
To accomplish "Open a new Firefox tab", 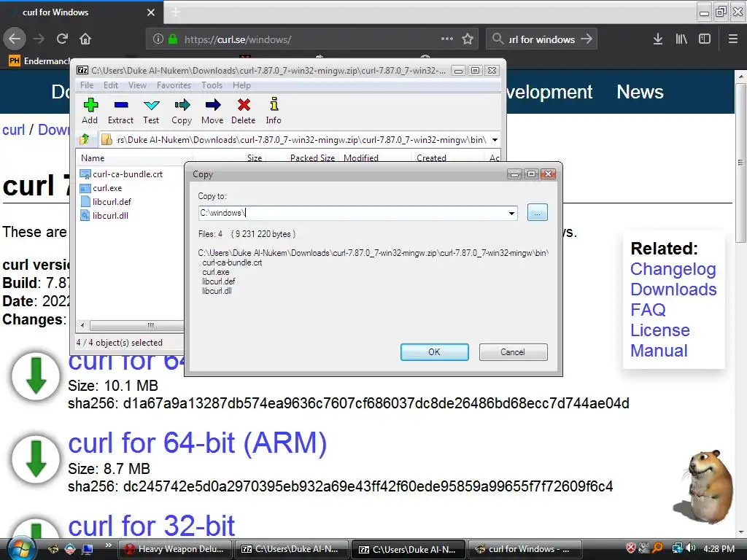I will click(175, 12).
